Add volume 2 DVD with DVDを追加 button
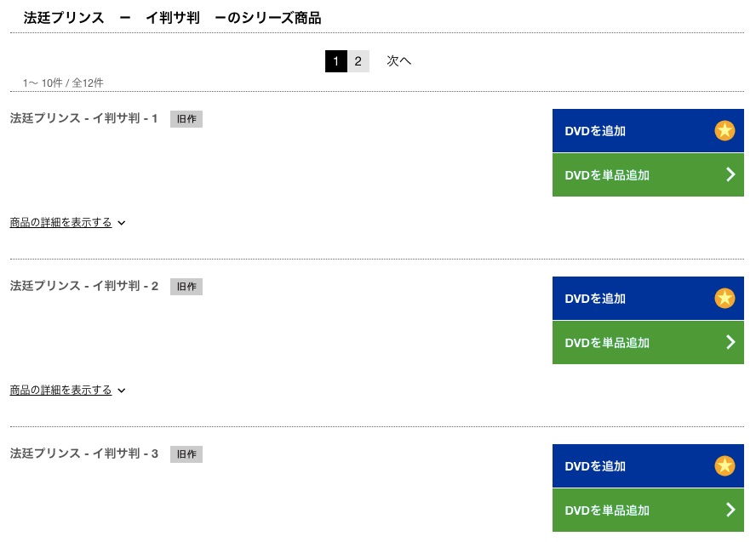Image resolution: width=756 pixels, height=542 pixels. click(648, 298)
